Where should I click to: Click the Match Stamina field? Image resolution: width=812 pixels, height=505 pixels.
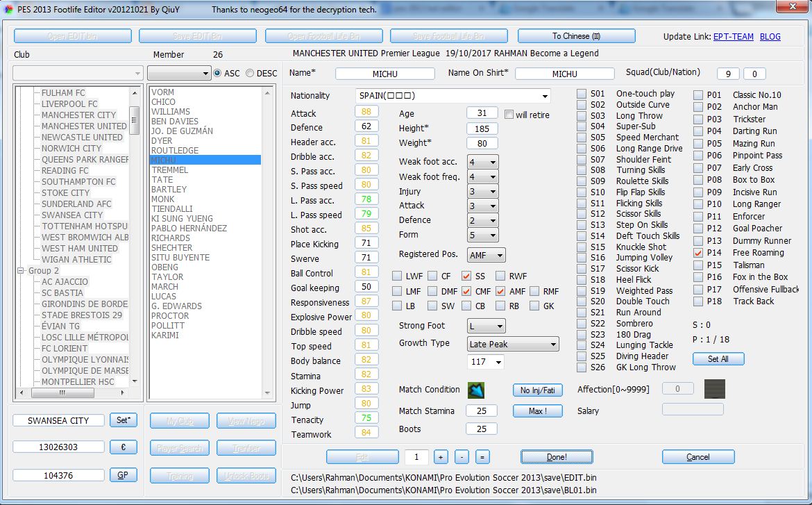pos(482,411)
